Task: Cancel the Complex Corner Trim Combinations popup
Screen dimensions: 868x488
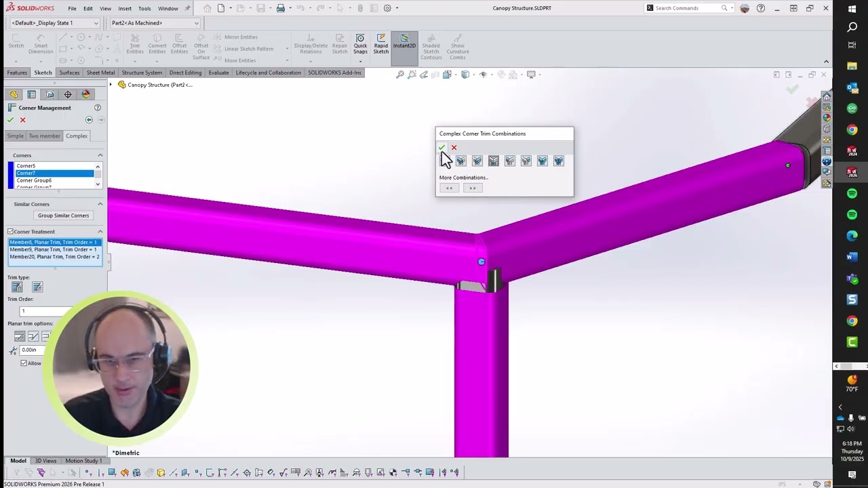Action: coord(454,147)
